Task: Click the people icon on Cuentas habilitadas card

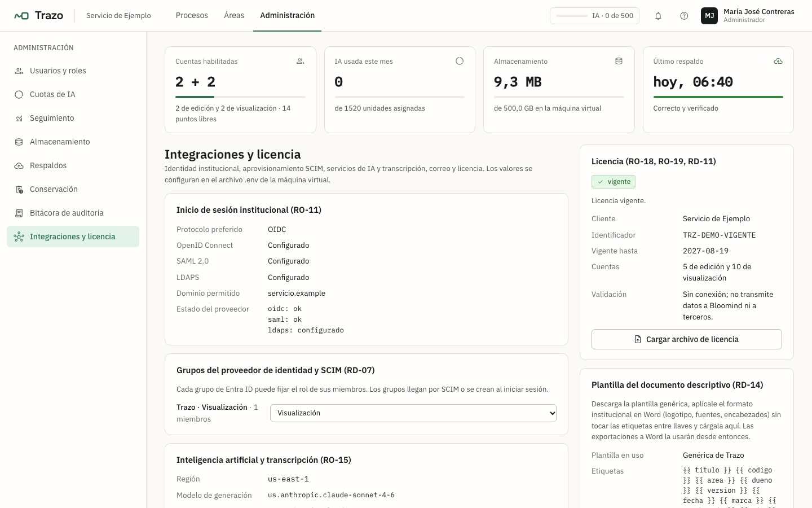Action: [x=301, y=61]
